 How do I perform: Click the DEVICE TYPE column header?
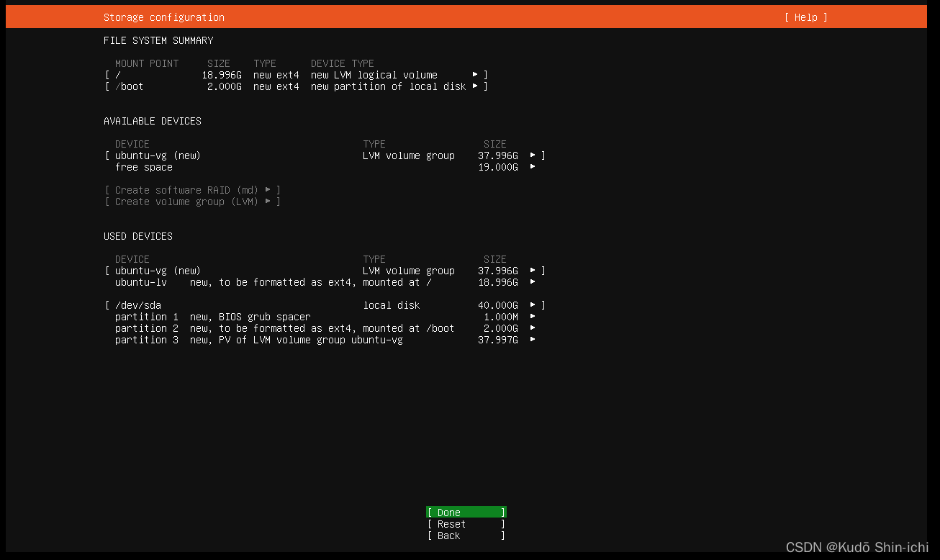(x=343, y=63)
